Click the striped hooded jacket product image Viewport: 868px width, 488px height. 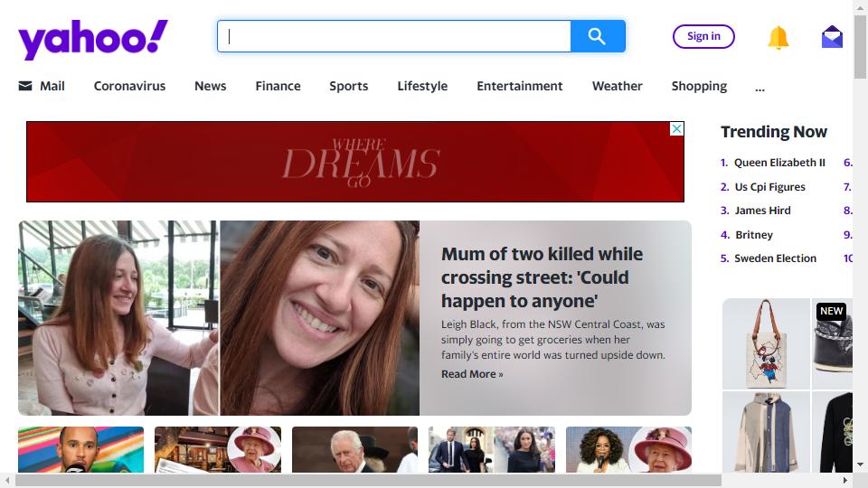767,432
